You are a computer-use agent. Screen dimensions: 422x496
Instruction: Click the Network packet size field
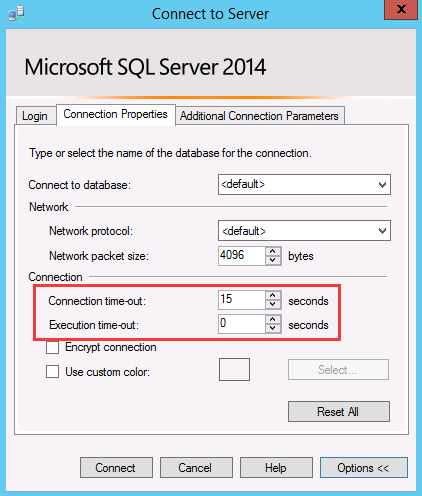click(x=242, y=256)
